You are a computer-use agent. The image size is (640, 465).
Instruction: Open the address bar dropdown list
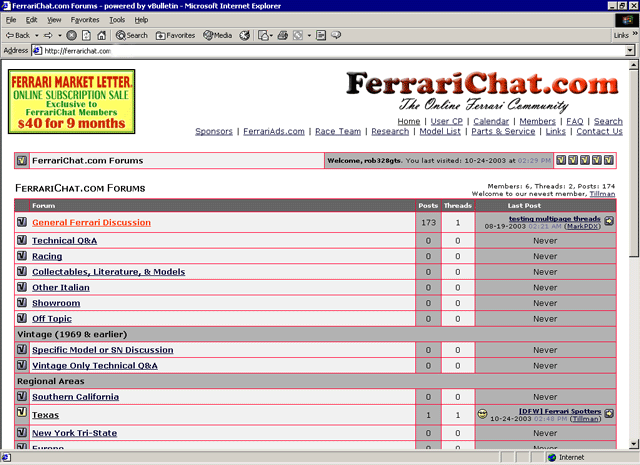tap(630, 51)
